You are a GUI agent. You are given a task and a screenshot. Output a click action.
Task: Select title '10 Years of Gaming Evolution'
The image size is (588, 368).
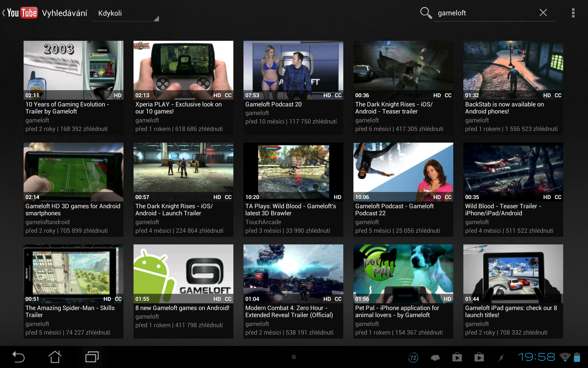tap(67, 108)
